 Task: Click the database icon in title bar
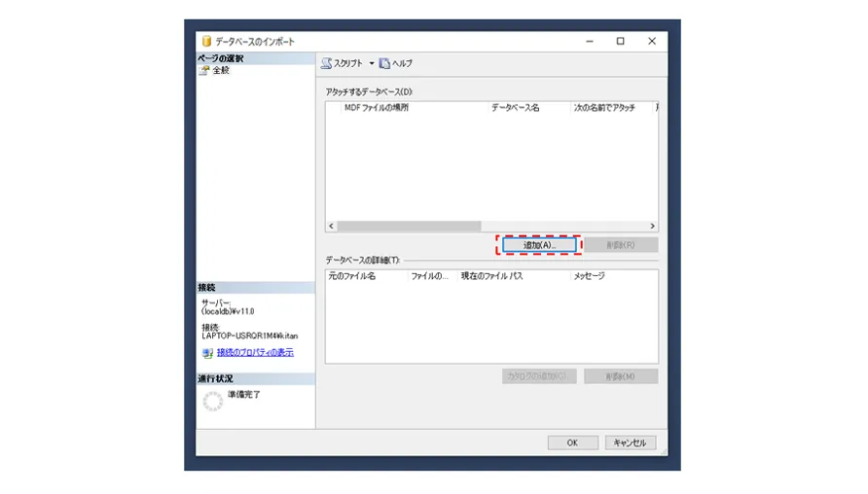tap(206, 42)
